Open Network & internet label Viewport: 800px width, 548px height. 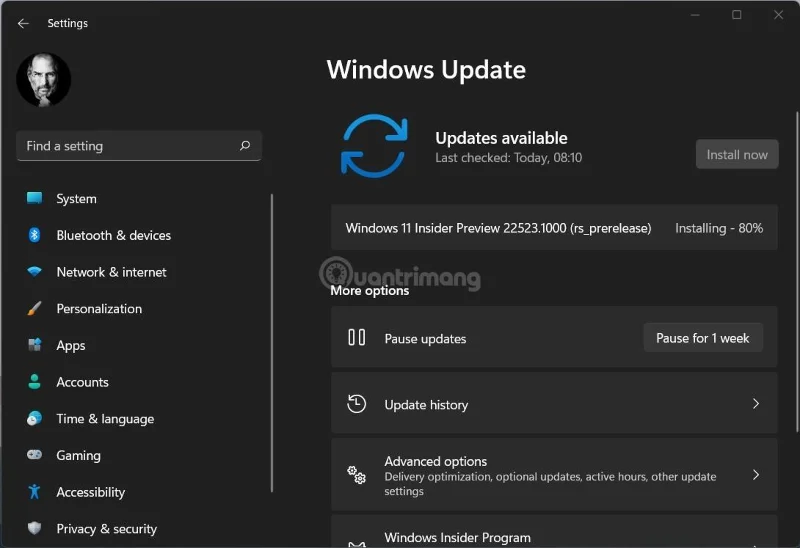pyautogui.click(x=111, y=272)
